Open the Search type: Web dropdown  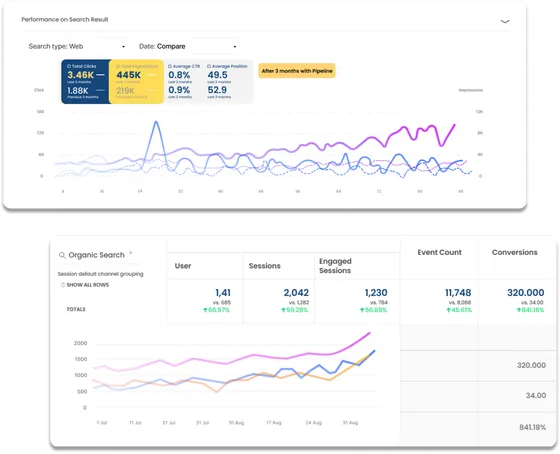coord(76,46)
